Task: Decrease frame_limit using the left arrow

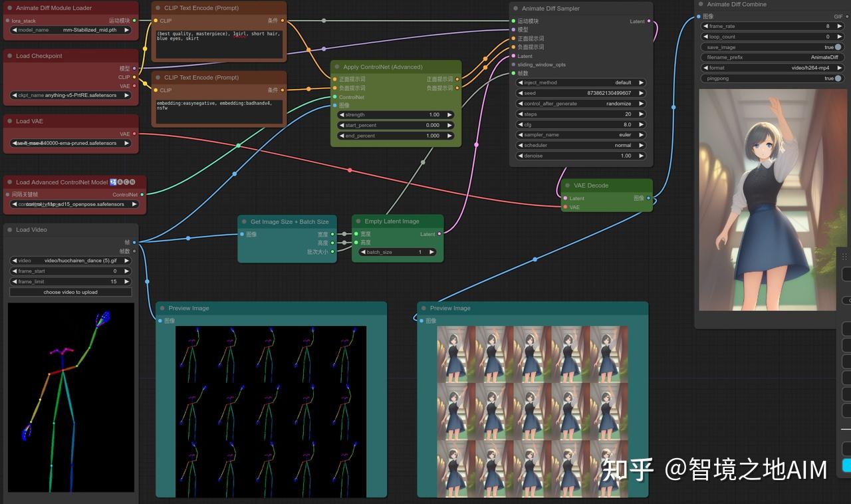Action: coord(14,281)
